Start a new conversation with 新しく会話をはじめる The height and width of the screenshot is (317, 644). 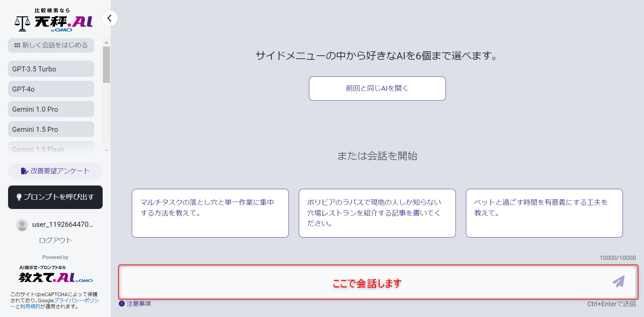(51, 45)
